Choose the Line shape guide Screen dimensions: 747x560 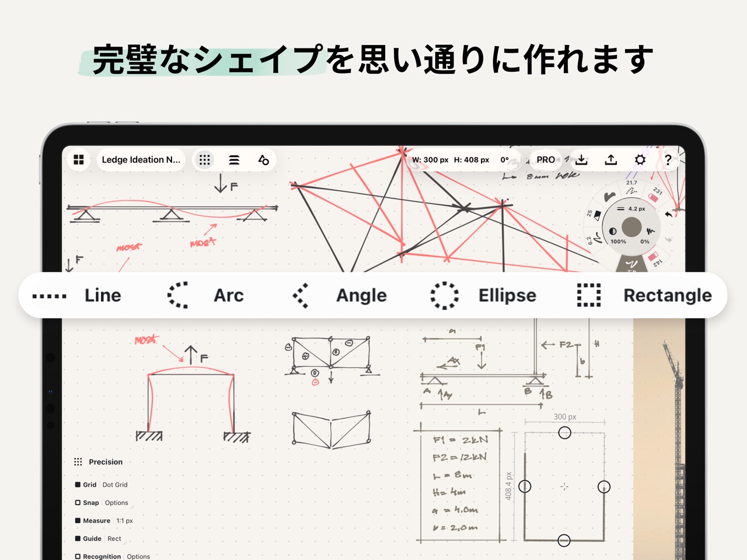[x=77, y=296]
